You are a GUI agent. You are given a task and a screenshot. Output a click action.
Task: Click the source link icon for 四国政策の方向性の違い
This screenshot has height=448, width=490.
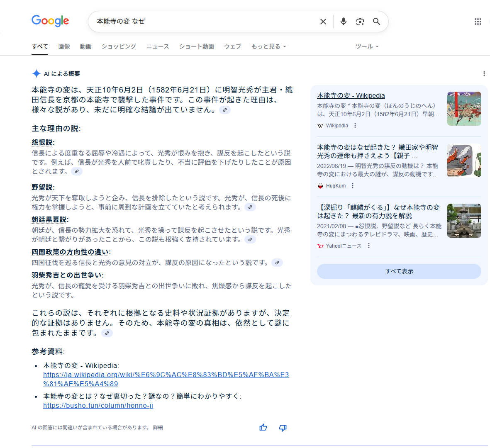pyautogui.click(x=277, y=263)
